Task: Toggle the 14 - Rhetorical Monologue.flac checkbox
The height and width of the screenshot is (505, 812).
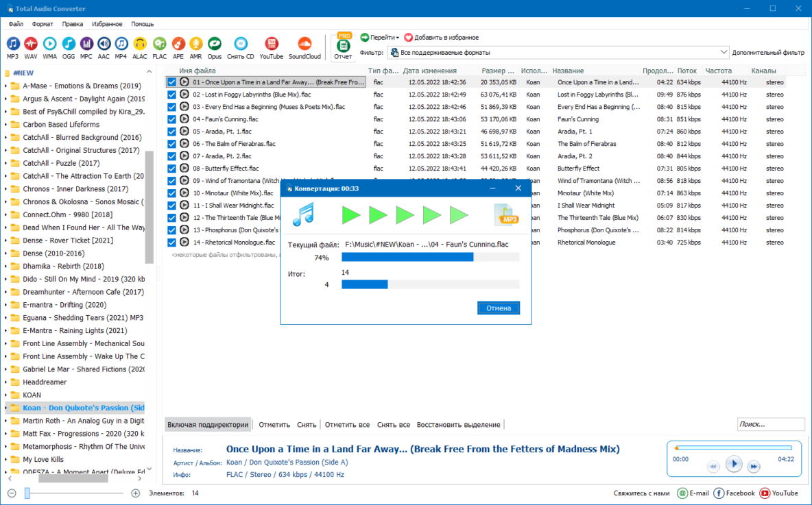Action: 172,242
